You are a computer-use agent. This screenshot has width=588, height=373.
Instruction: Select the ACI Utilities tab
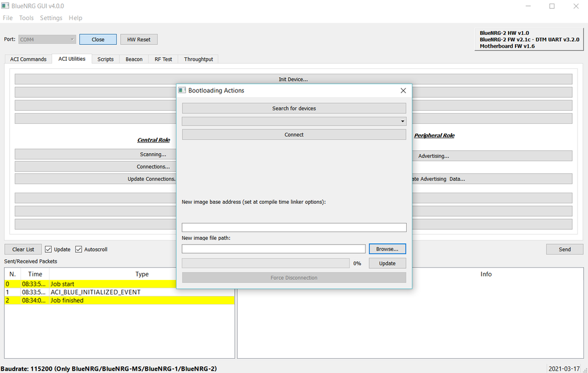[x=72, y=59]
